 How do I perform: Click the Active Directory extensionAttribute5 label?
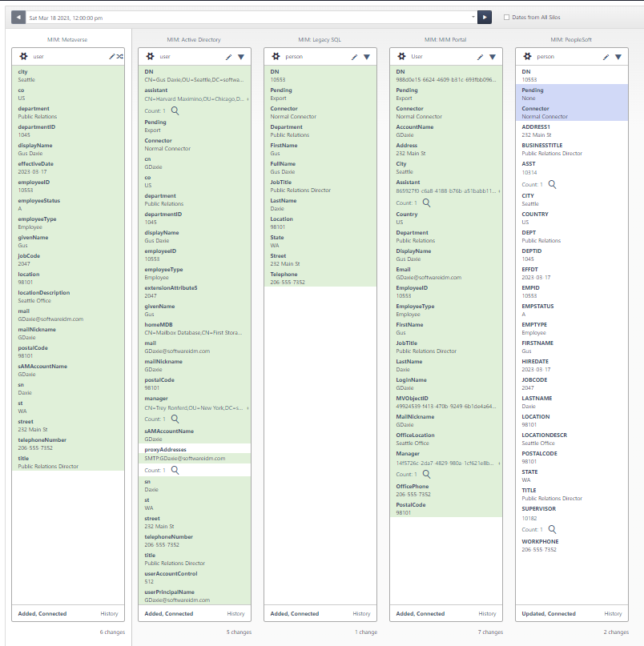click(171, 287)
